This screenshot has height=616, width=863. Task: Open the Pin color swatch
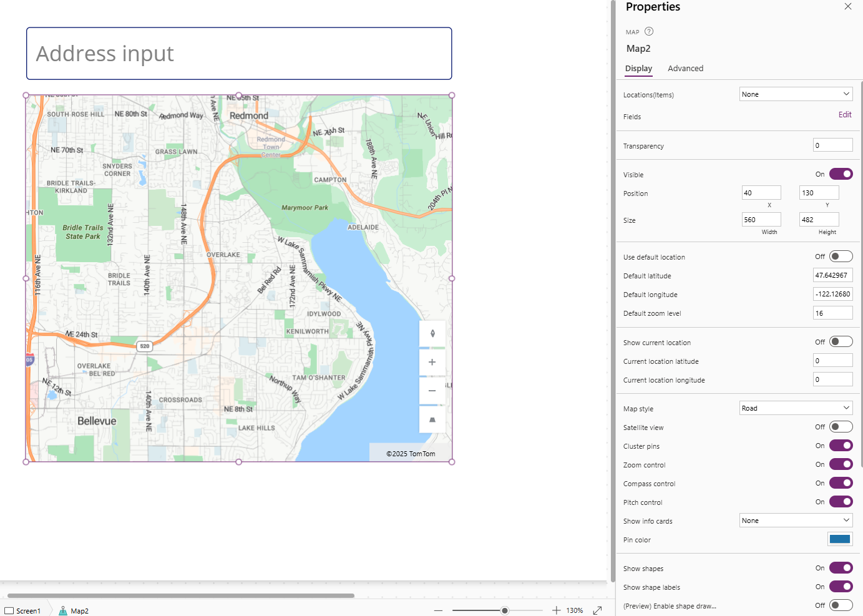coord(840,539)
